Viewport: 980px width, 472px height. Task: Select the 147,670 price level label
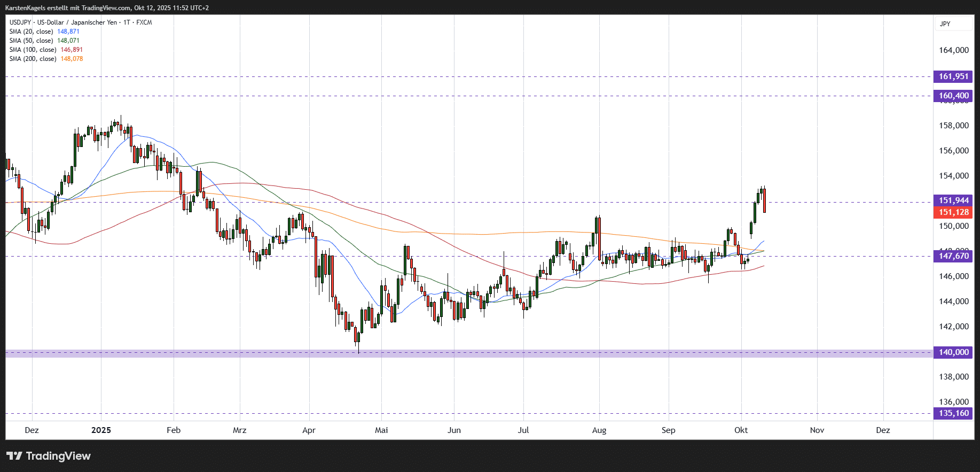pos(953,256)
